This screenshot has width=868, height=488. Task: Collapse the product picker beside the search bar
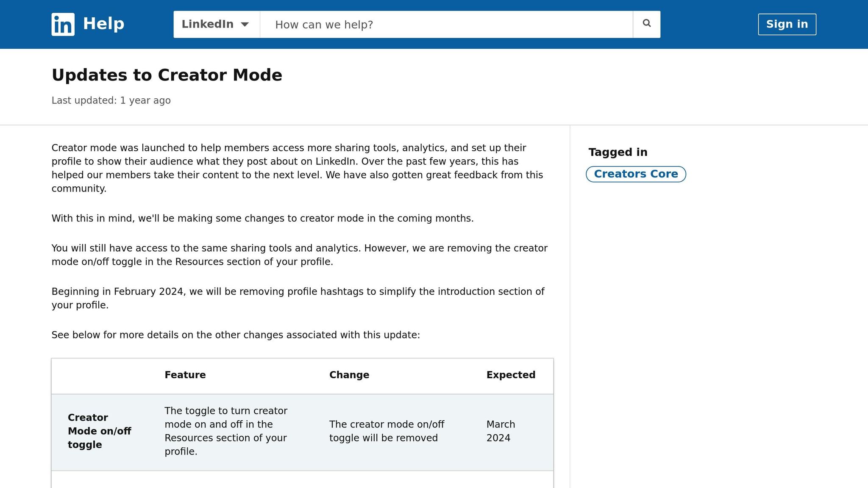click(x=215, y=24)
